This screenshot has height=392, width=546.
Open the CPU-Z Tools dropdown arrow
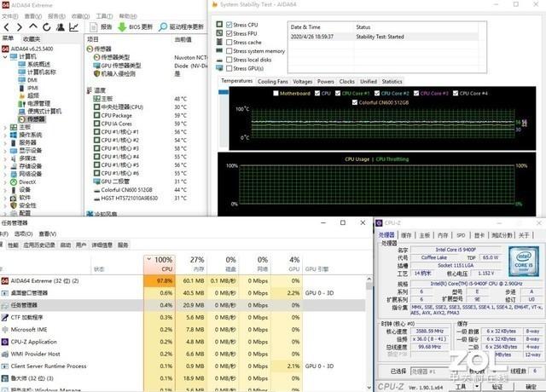pos(477,386)
